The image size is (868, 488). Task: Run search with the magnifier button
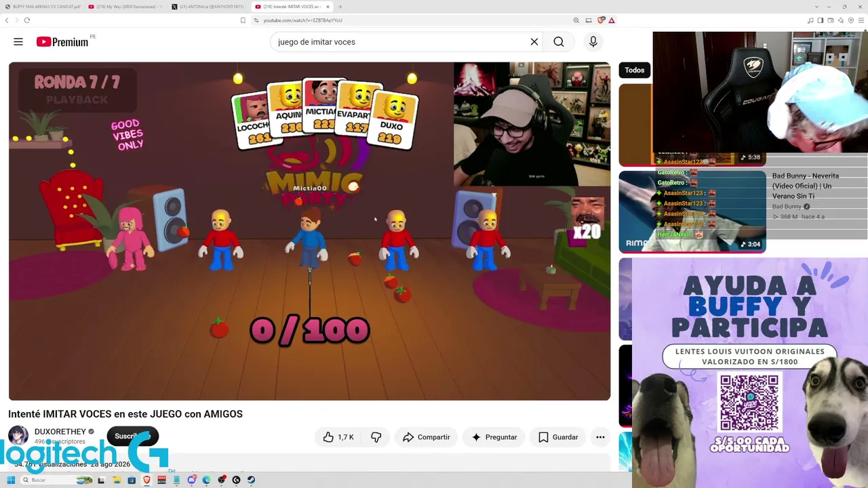(x=559, y=42)
